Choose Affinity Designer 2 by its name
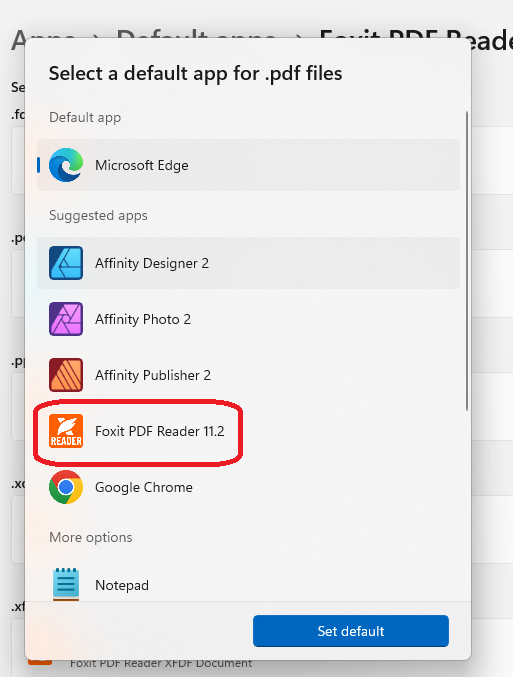The height and width of the screenshot is (677, 513). (x=152, y=263)
